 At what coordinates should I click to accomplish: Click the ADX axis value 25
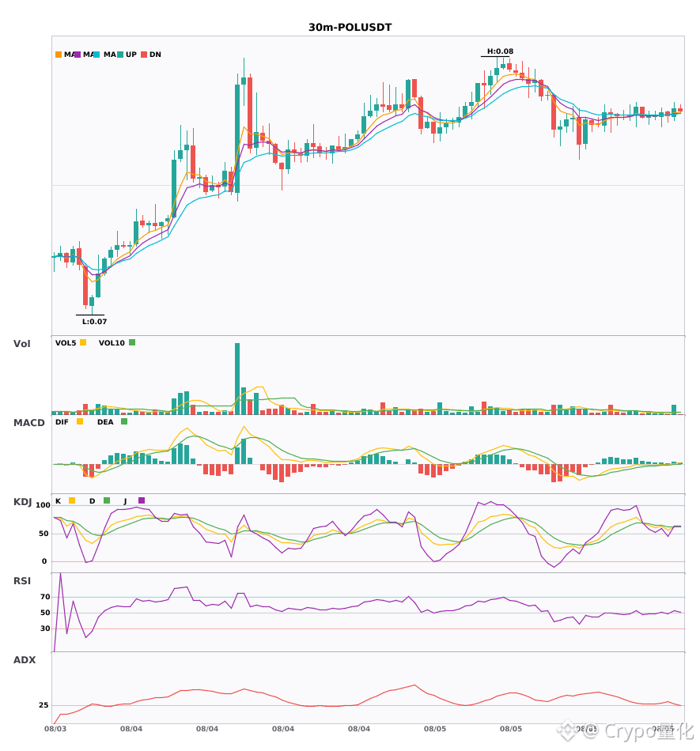[44, 705]
